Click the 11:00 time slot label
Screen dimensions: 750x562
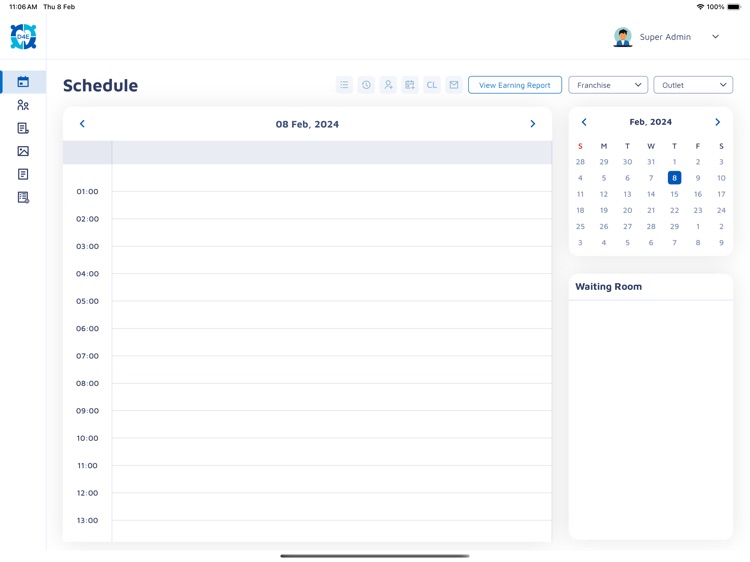tap(88, 465)
